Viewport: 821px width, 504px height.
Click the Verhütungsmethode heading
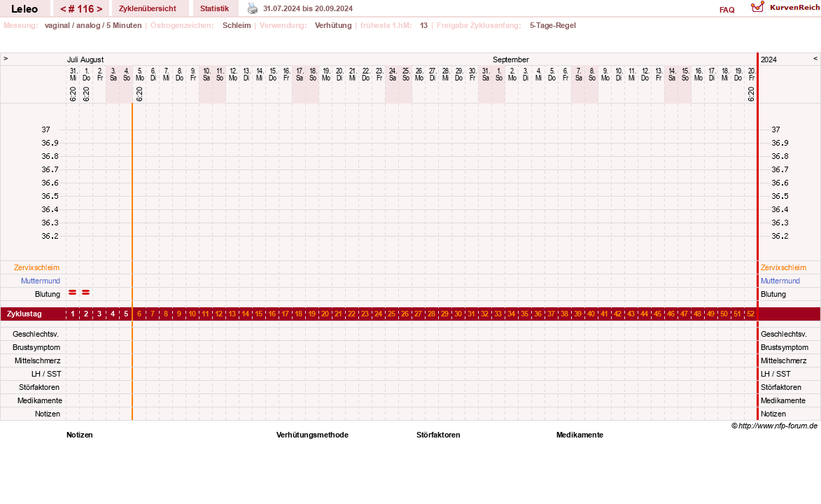(312, 435)
